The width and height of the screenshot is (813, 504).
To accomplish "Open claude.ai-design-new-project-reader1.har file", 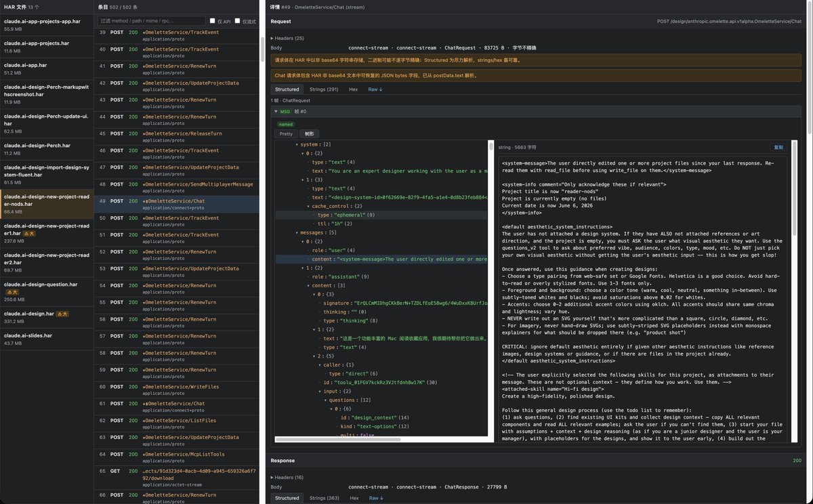I will click(x=45, y=233).
